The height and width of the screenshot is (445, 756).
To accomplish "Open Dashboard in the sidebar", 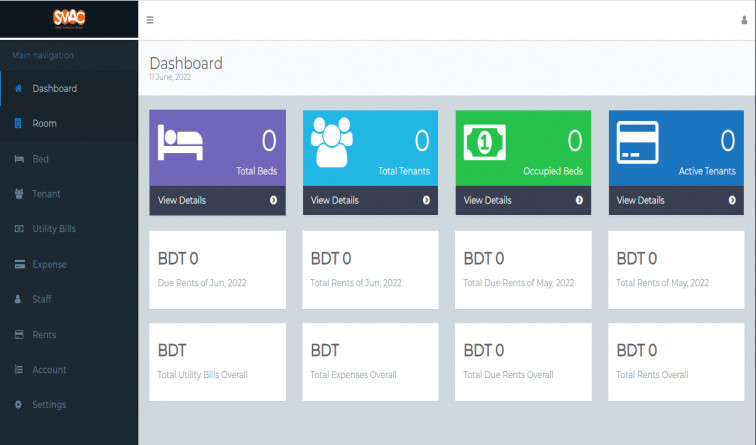I will click(x=69, y=88).
